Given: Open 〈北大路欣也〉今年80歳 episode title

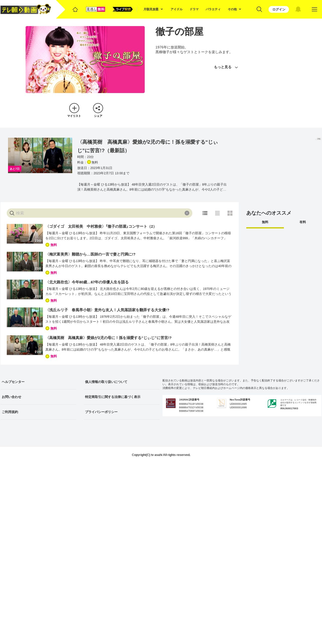Looking at the screenshot, I should pos(87,282).
